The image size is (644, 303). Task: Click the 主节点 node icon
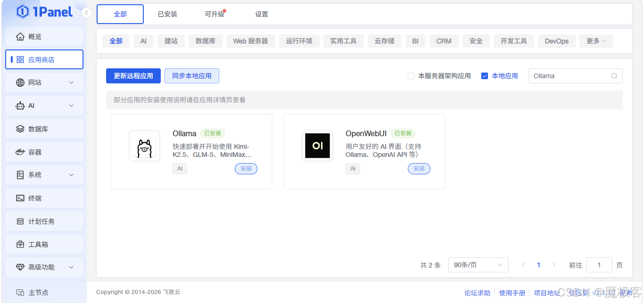tap(20, 292)
